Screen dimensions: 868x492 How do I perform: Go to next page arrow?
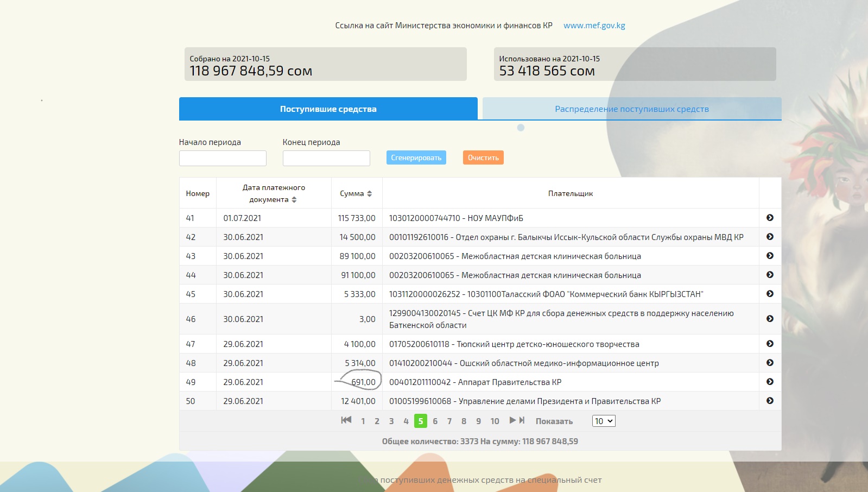tap(512, 420)
